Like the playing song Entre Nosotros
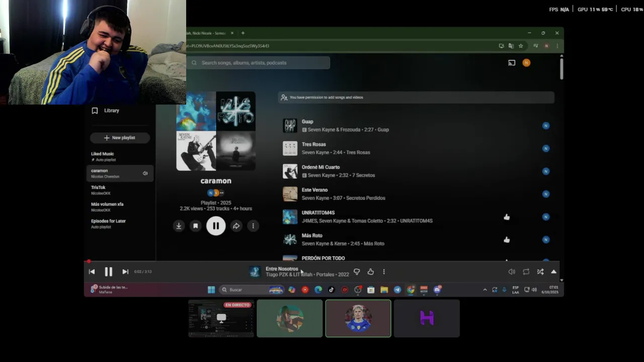This screenshot has width=644, height=362. pyautogui.click(x=371, y=271)
